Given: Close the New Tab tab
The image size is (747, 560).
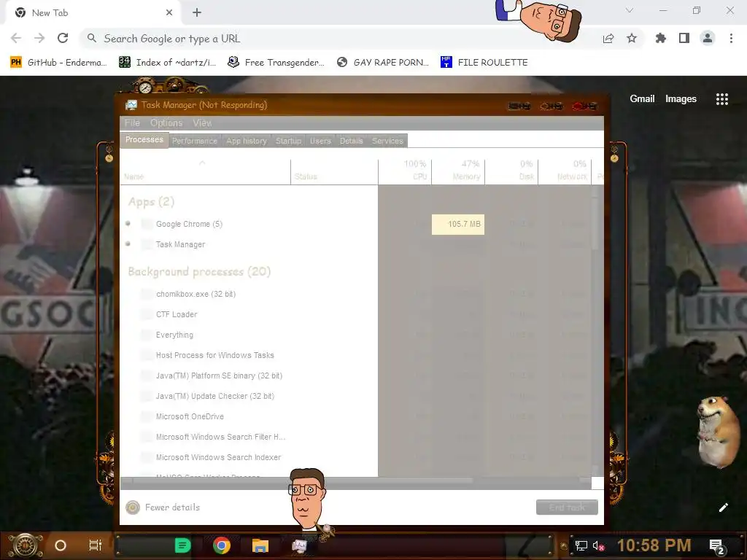Looking at the screenshot, I should pos(169,13).
